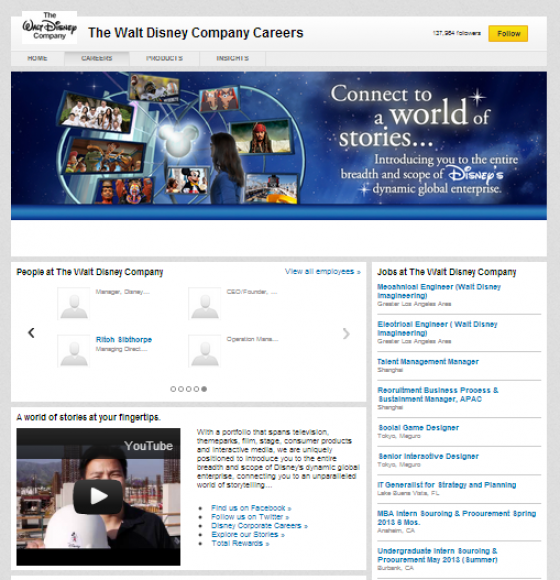The image size is (560, 580).
Task: Click the Manager, Disney profile avatar
Action: 74,303
